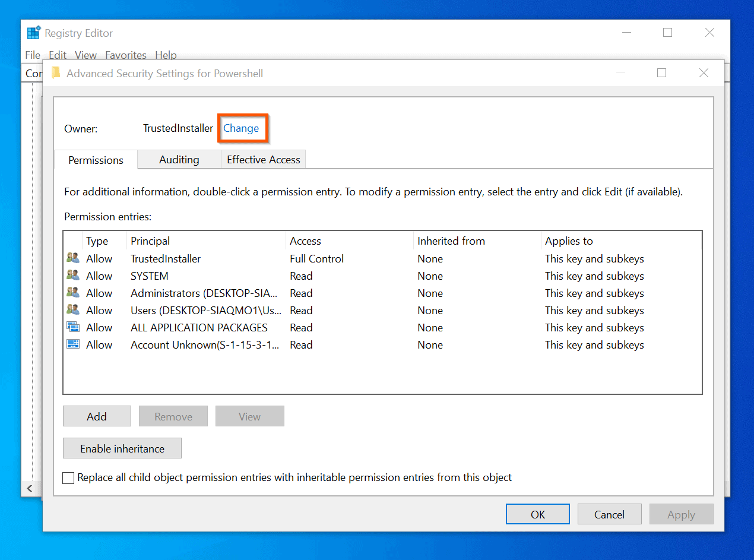Click Enable inheritance button
Viewport: 754px width, 560px height.
coord(122,448)
